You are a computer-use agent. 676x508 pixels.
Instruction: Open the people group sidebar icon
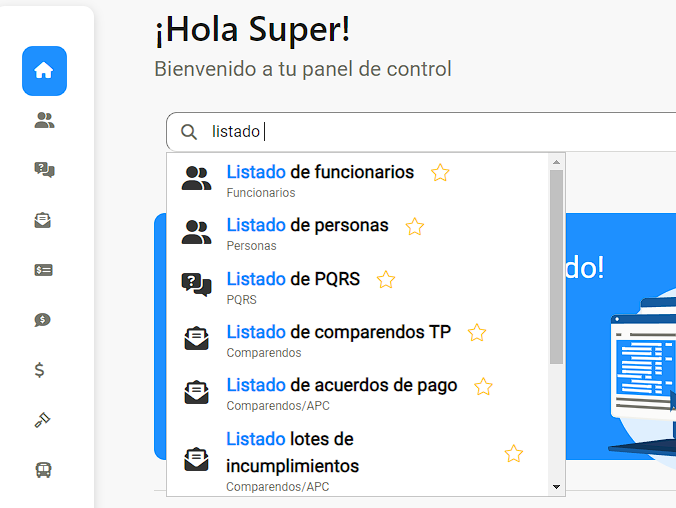44,121
